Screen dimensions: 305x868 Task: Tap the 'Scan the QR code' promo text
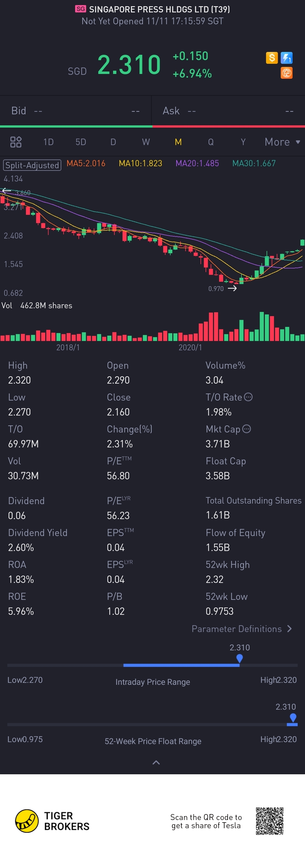tap(206, 821)
